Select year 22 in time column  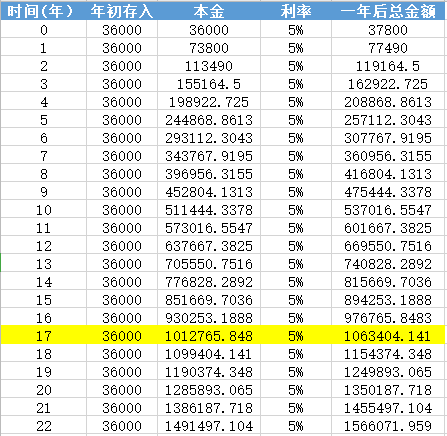(x=43, y=426)
